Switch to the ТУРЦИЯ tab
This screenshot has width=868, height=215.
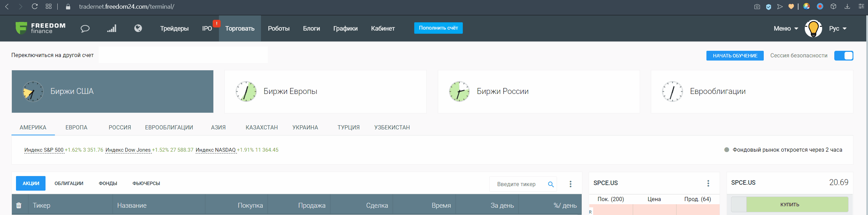349,127
